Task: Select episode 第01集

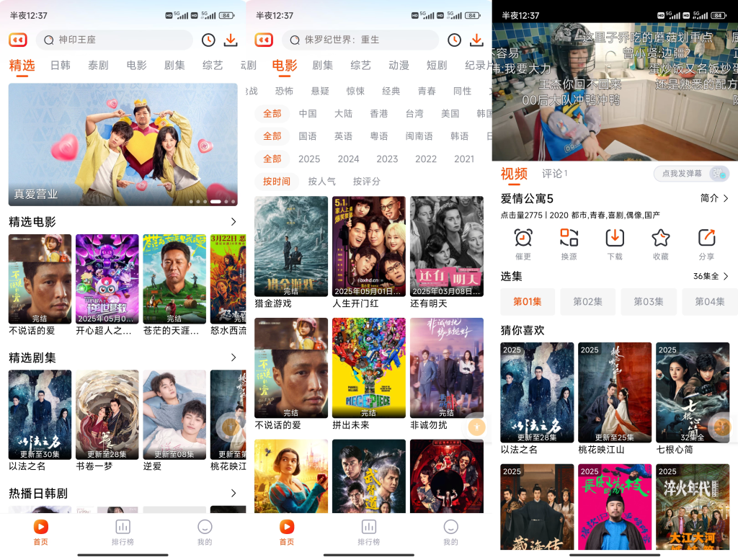Action: point(527,302)
